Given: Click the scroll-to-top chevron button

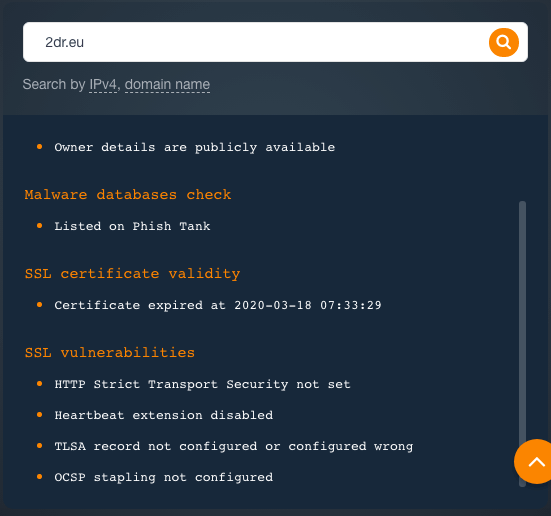Looking at the screenshot, I should [533, 462].
